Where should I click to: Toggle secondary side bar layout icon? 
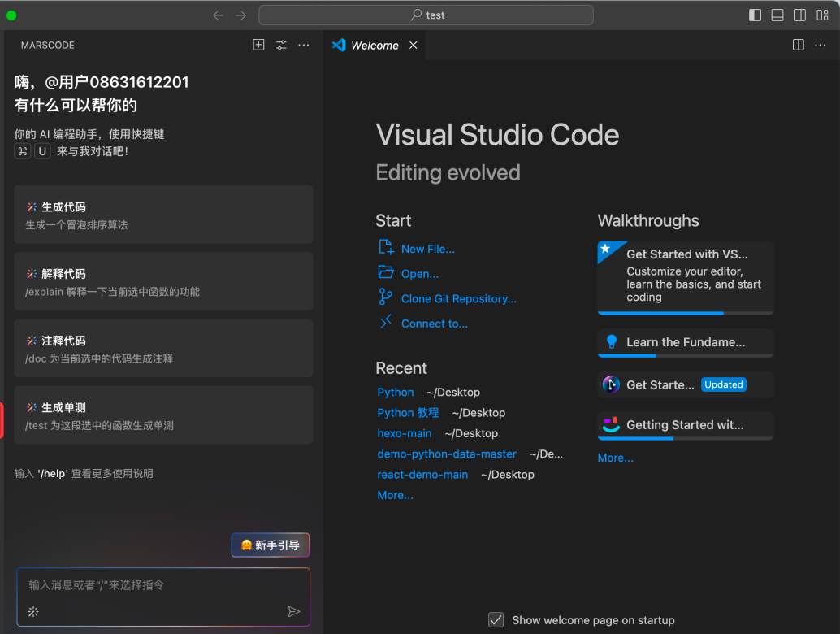coord(799,15)
